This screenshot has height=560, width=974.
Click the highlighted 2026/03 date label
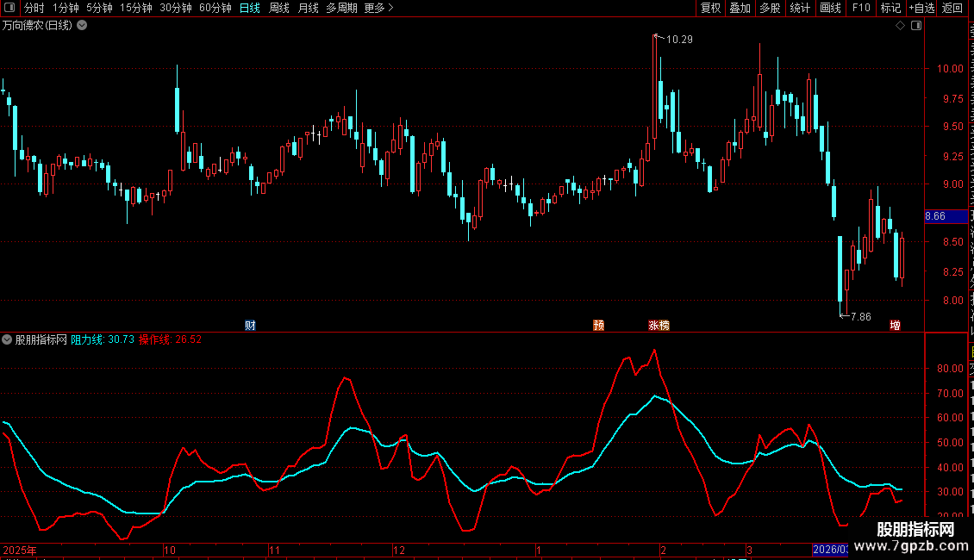click(831, 550)
